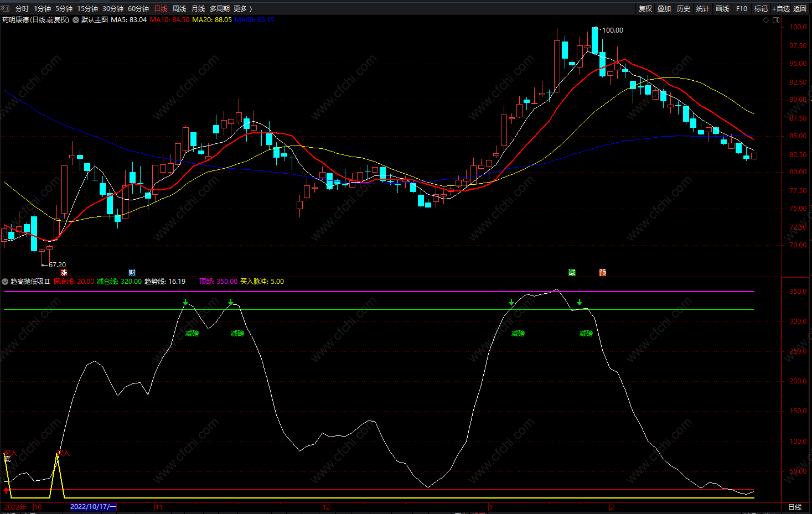Screen dimensions: 812x514
Task: Click the diamond icon at chart top-right
Action: pos(766,20)
